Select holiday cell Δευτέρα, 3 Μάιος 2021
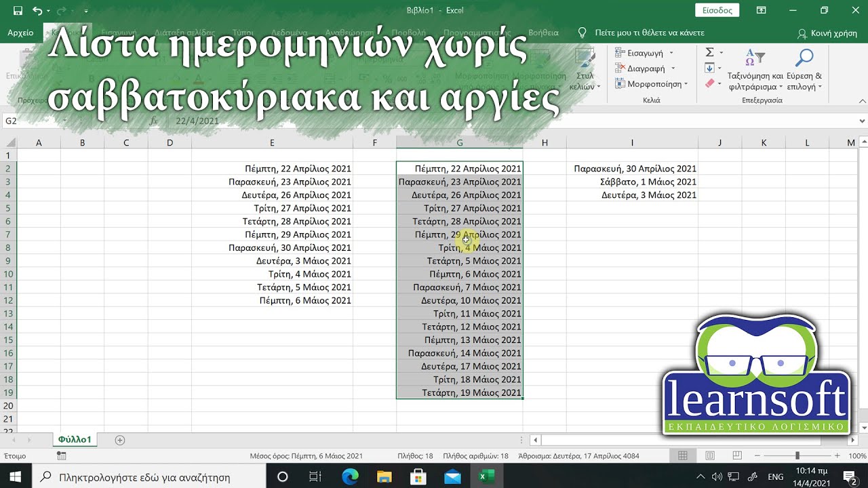Image resolution: width=868 pixels, height=488 pixels. tap(632, 195)
